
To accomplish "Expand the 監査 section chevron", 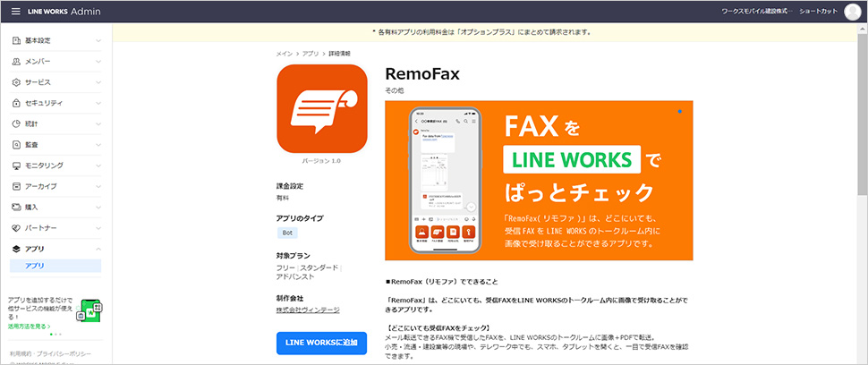I will click(98, 145).
